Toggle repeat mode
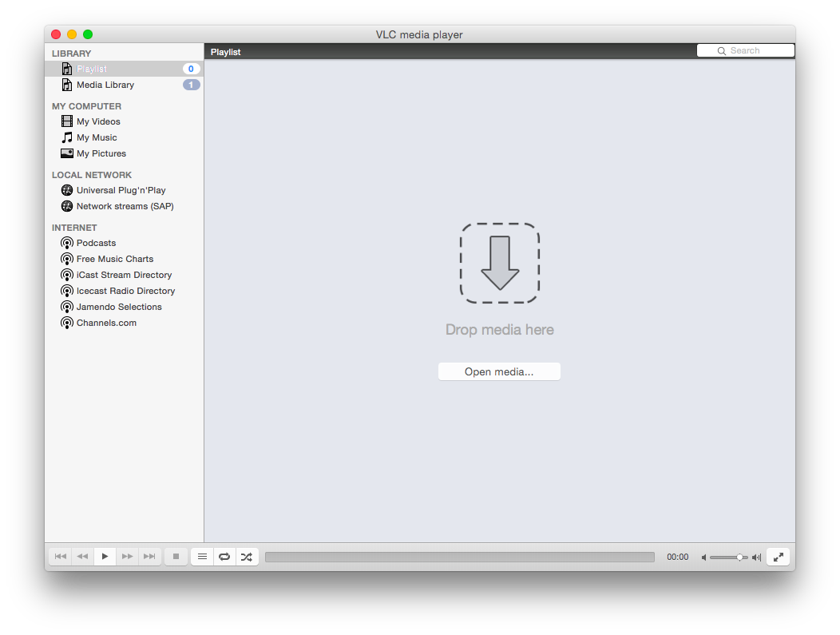The width and height of the screenshot is (840, 635). click(x=224, y=557)
